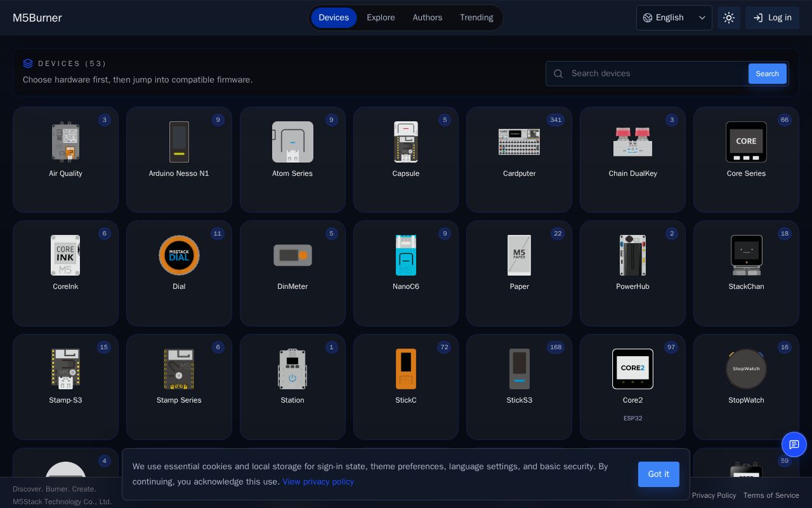Open the Air Quality device icon
This screenshot has height=508, width=812.
point(65,142)
